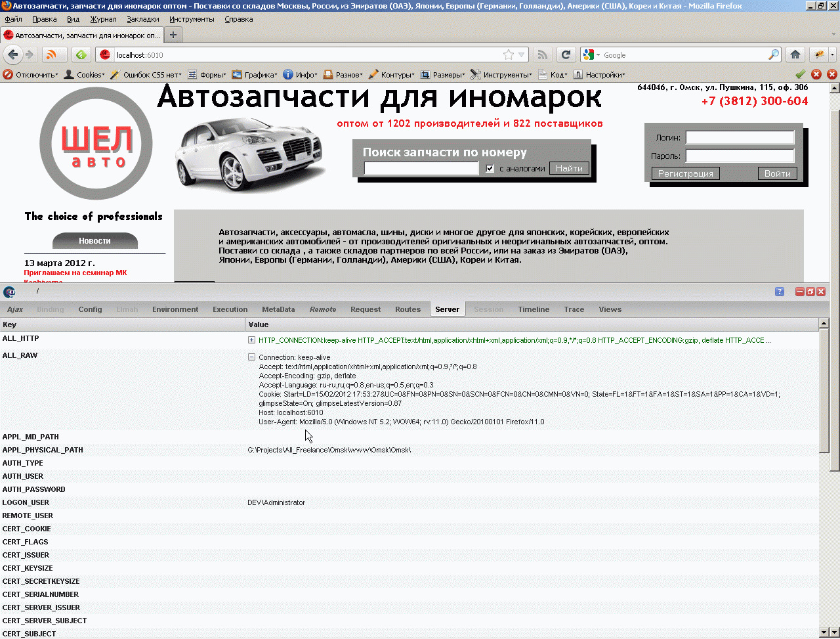
Task: Click the ШЕЛ авто logo
Action: point(96,144)
